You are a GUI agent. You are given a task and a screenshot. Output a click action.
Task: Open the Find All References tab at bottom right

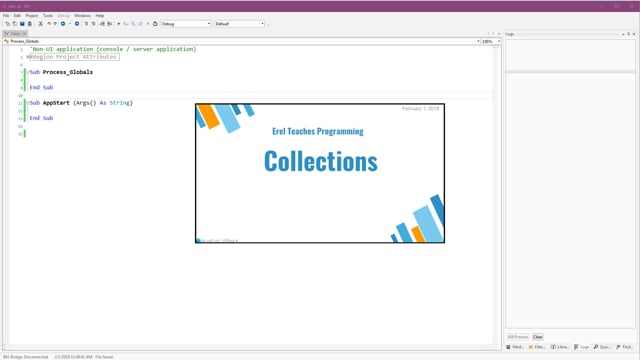point(625,347)
